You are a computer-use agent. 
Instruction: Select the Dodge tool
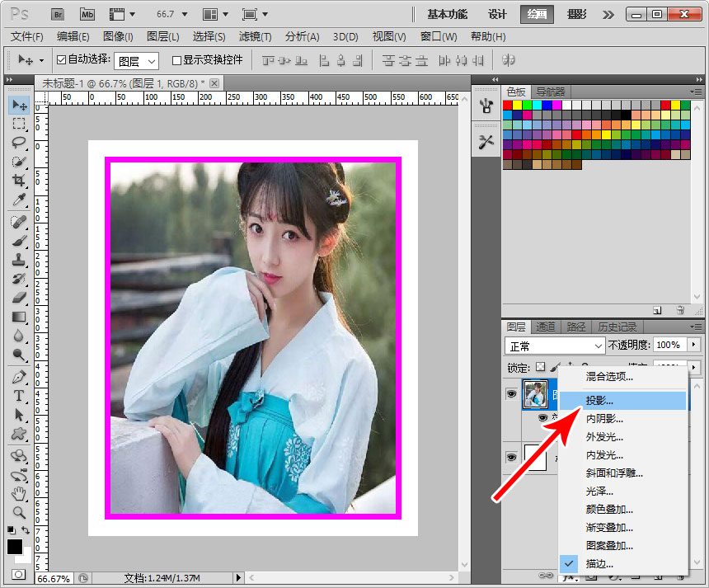point(19,355)
